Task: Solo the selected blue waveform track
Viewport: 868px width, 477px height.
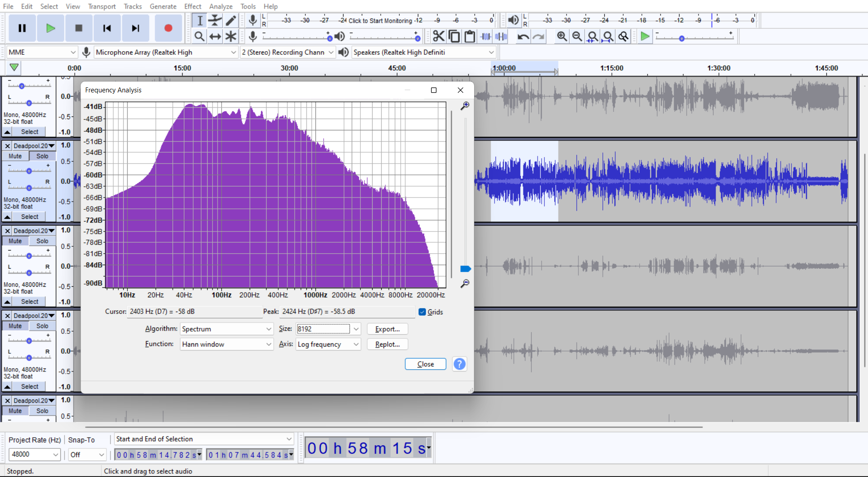Action: tap(42, 156)
